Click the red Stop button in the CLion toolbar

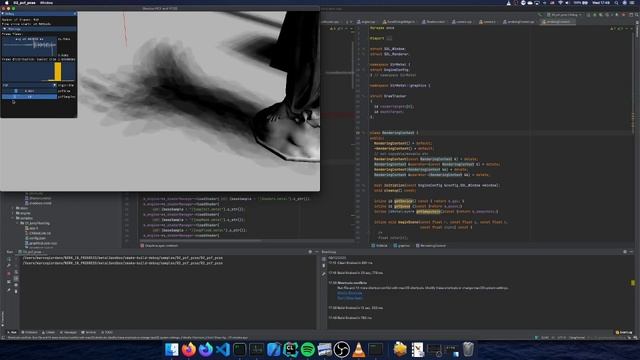623,15
